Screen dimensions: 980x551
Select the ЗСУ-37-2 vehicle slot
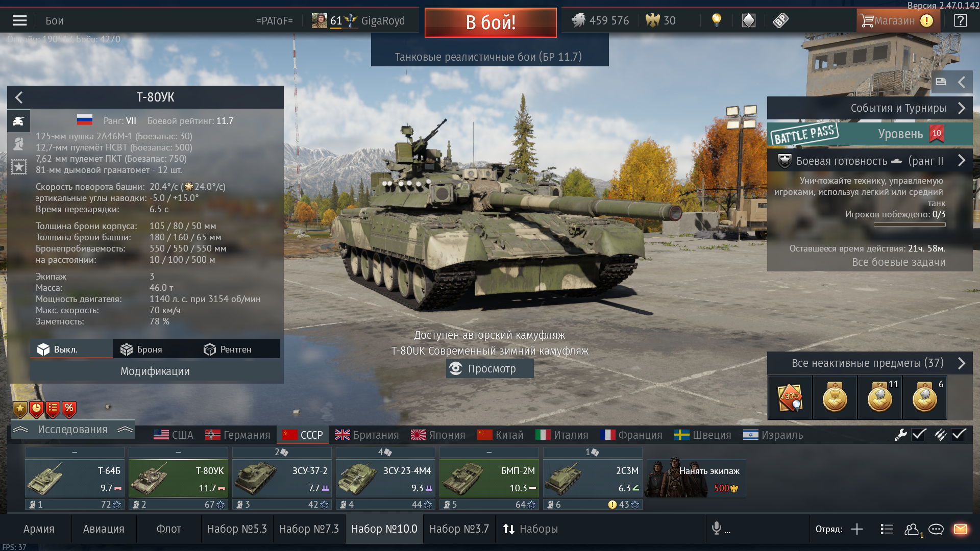click(x=282, y=478)
